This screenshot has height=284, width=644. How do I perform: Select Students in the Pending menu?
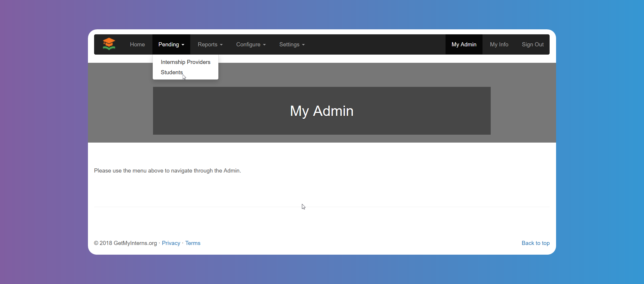coord(171,72)
